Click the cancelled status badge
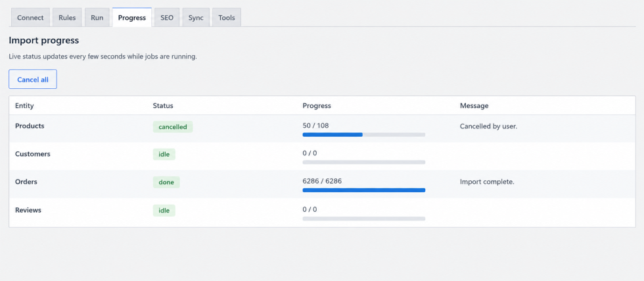This screenshot has height=281, width=644. point(173,127)
